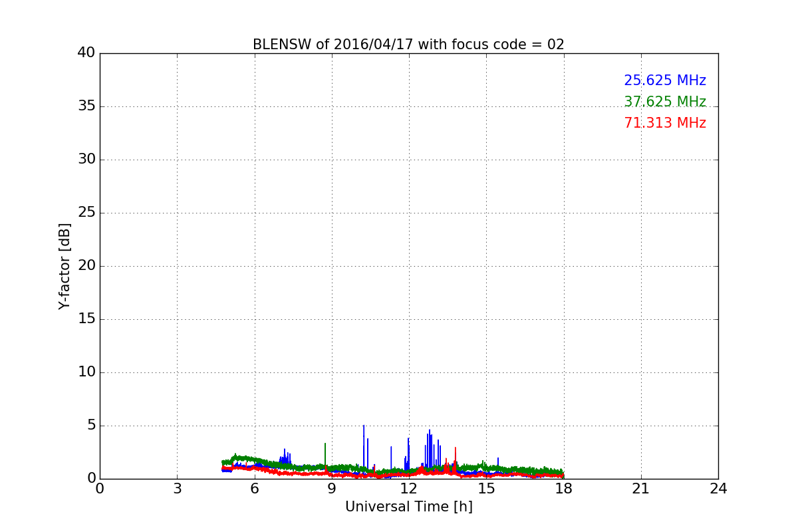Click x-axis tick label '3'
The width and height of the screenshot is (798, 532).
tap(177, 489)
